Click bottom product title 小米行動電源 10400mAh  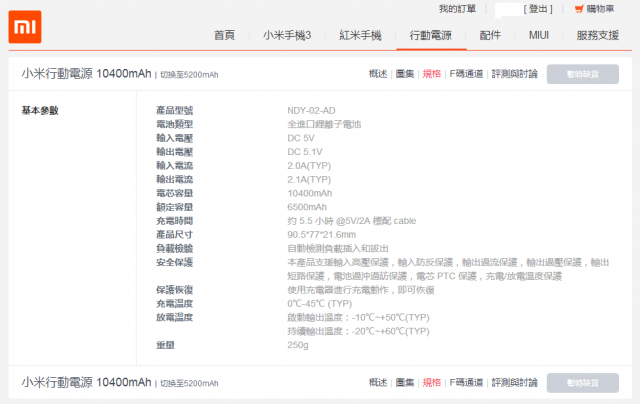click(87, 382)
